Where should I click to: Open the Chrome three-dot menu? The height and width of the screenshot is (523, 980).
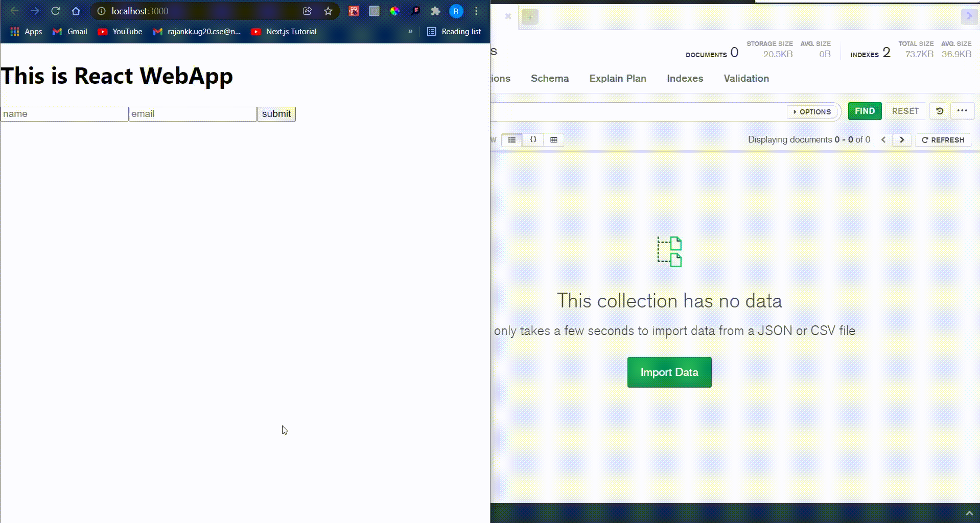coord(476,11)
